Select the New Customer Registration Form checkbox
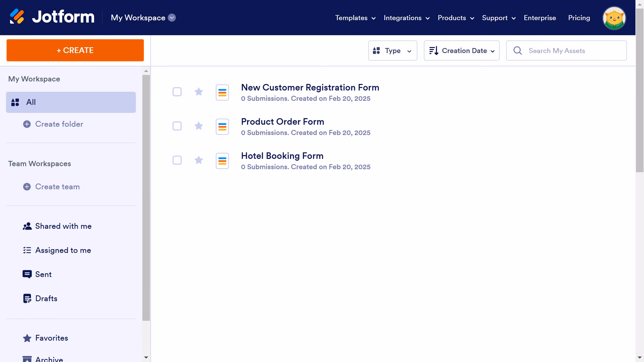The width and height of the screenshot is (644, 362). 177,92
